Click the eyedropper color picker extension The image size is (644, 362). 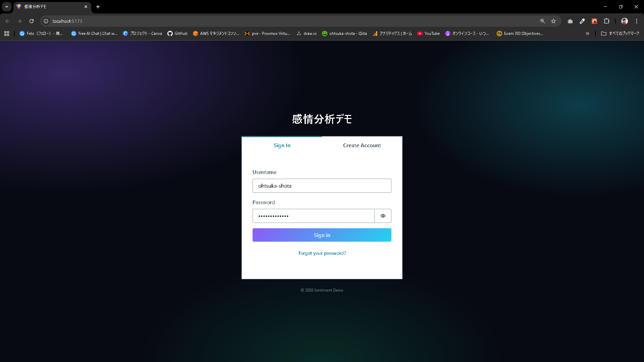pyautogui.click(x=582, y=21)
